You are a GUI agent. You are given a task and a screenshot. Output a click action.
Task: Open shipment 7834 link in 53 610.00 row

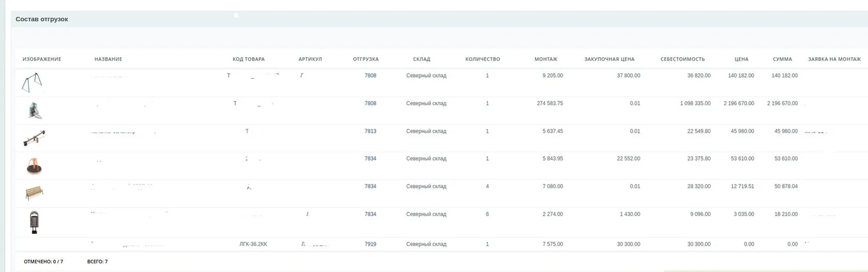click(370, 159)
